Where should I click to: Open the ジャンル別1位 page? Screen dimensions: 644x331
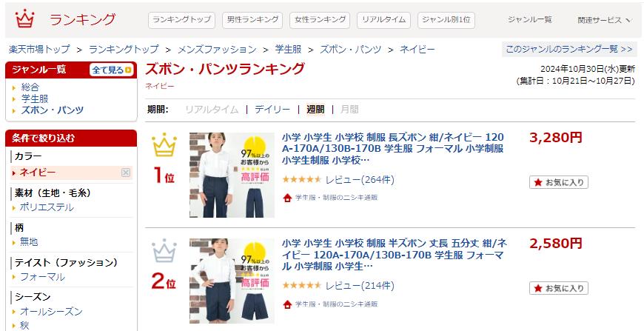(446, 20)
